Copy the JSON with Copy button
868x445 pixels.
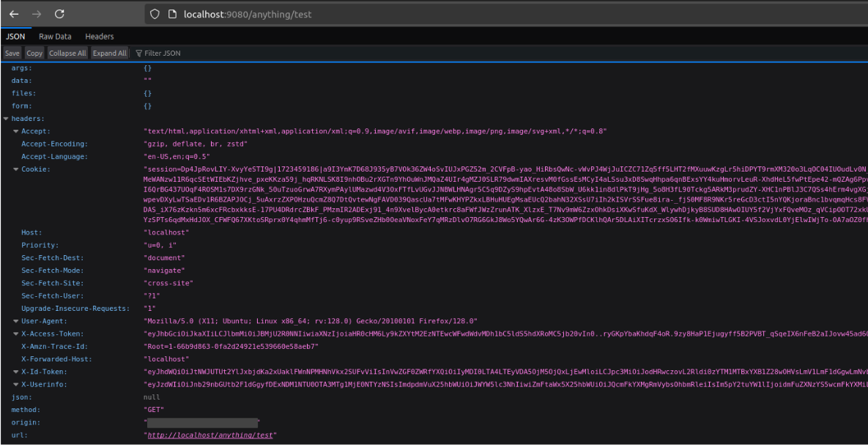34,54
